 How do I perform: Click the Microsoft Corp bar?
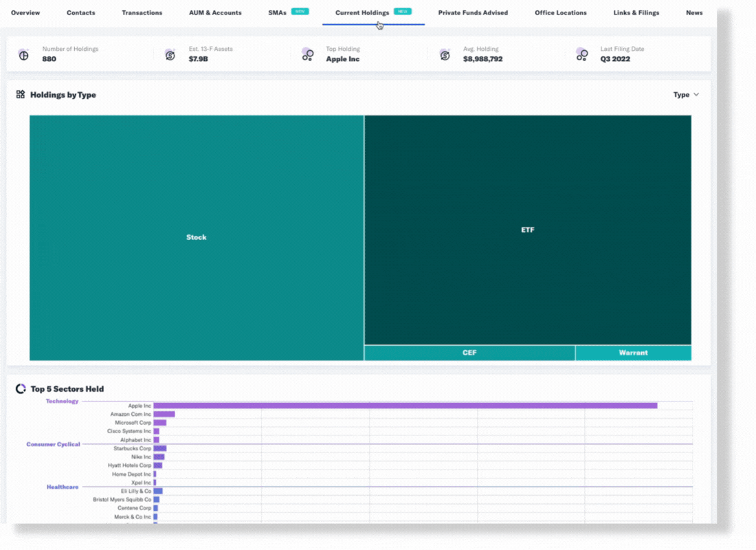[159, 423]
